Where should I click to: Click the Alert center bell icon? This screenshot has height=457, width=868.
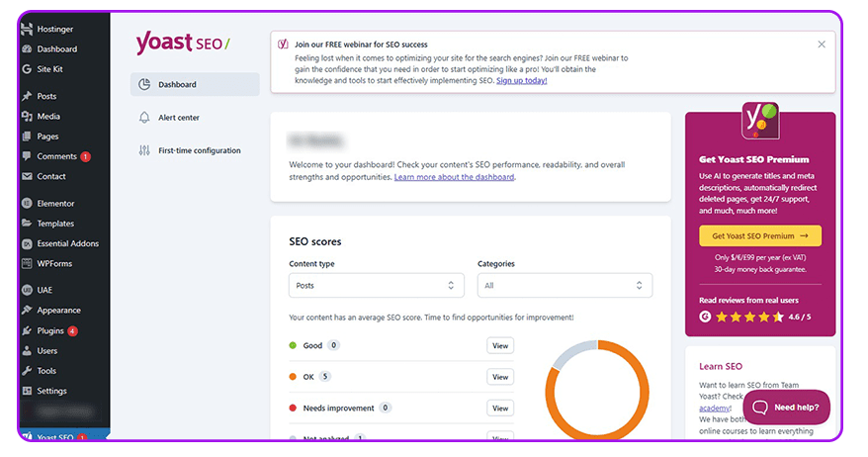pos(144,118)
